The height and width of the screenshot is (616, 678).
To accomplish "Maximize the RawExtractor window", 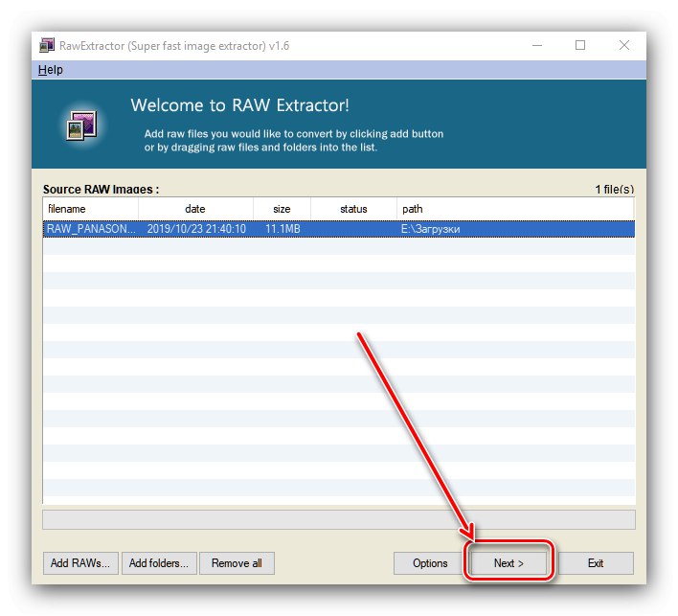I will pyautogui.click(x=580, y=45).
